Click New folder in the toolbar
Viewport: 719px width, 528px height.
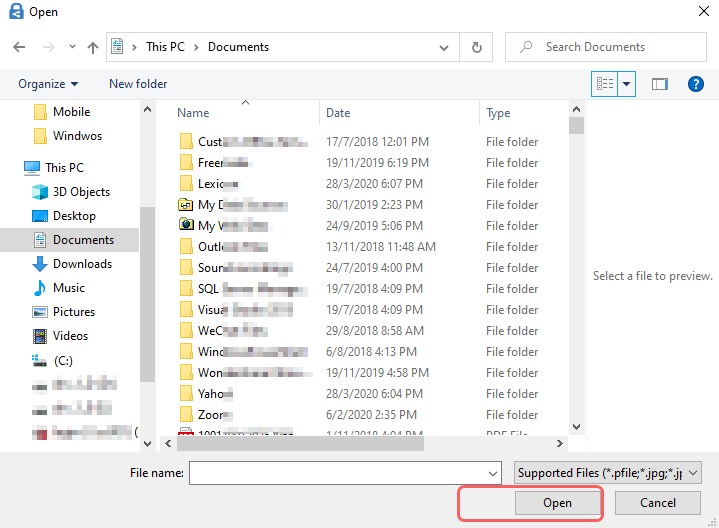[138, 84]
